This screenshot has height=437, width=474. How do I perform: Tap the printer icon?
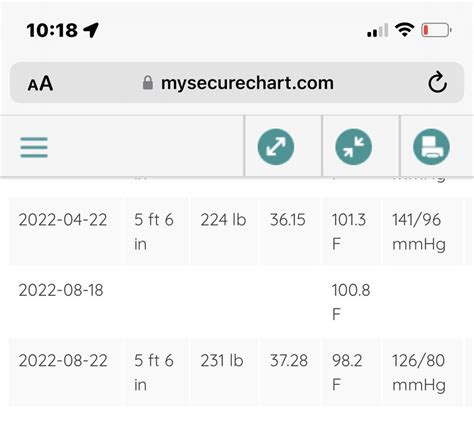click(x=431, y=147)
